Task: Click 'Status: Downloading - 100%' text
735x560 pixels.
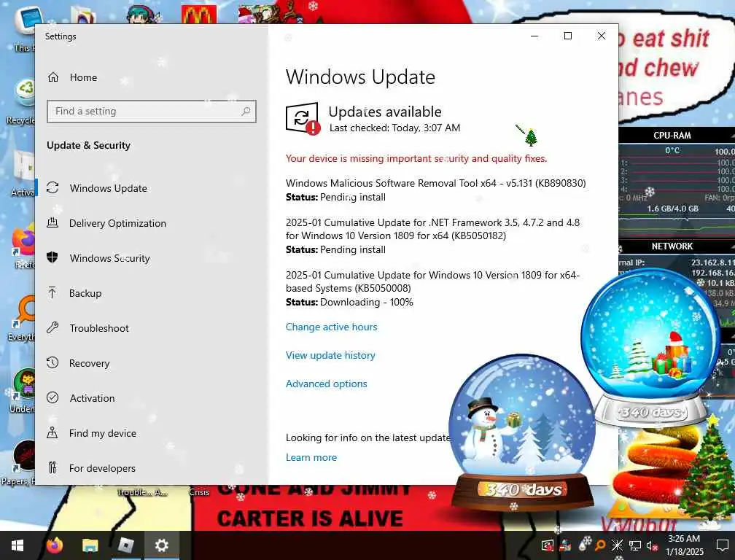Action: [x=349, y=303]
